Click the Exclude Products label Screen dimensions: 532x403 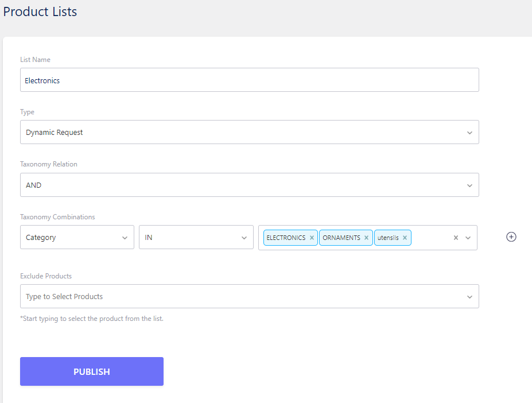pos(46,276)
